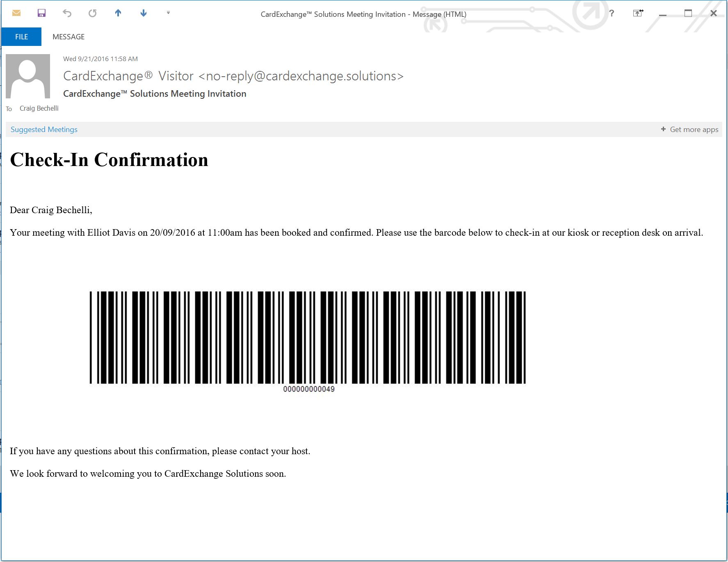728x562 pixels.
Task: Save the message with the floppy disk icon
Action: 41,13
